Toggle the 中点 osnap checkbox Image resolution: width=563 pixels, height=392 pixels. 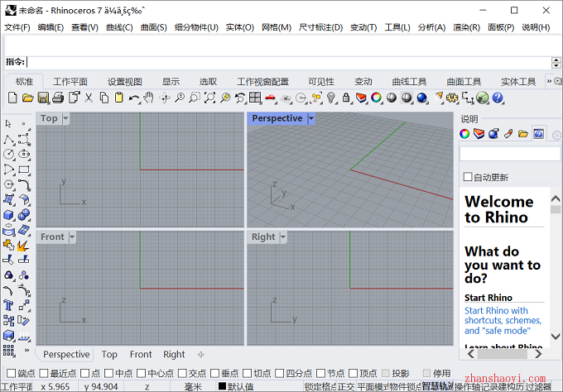tap(108, 373)
